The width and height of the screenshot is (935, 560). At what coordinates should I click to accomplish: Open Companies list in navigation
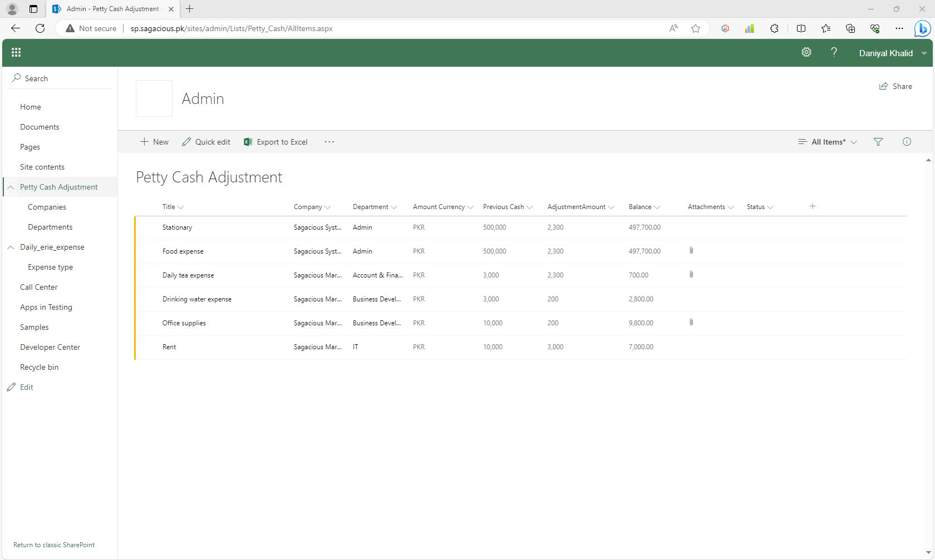(x=47, y=207)
